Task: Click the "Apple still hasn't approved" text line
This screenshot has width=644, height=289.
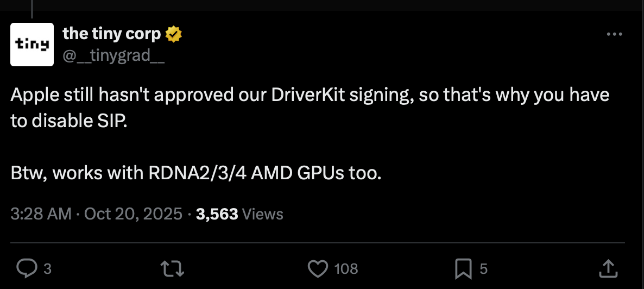Action: pyautogui.click(x=310, y=95)
